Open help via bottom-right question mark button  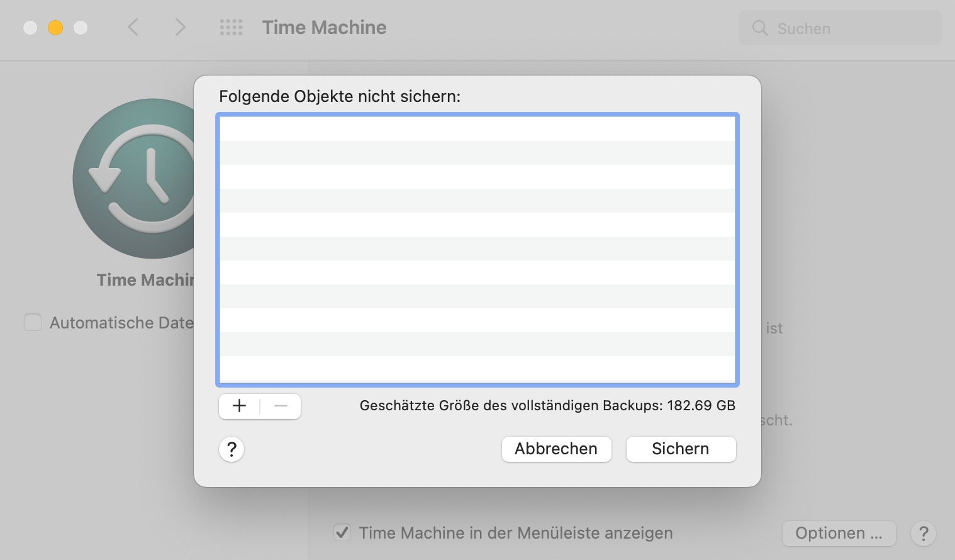pos(923,534)
